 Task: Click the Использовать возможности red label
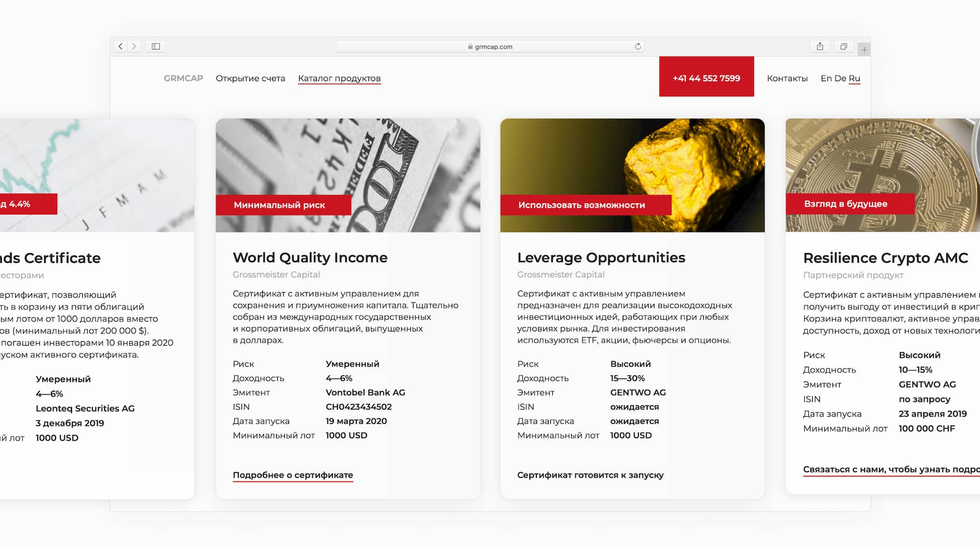tap(586, 205)
